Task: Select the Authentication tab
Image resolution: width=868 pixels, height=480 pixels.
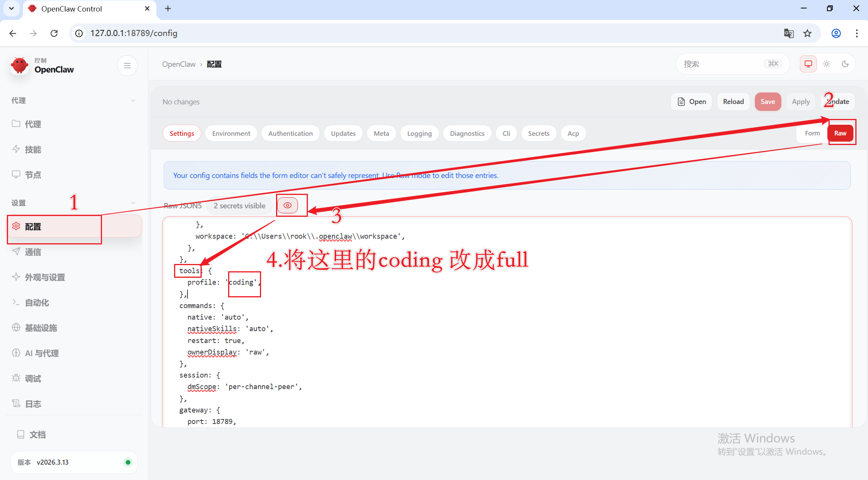Action: (x=290, y=133)
